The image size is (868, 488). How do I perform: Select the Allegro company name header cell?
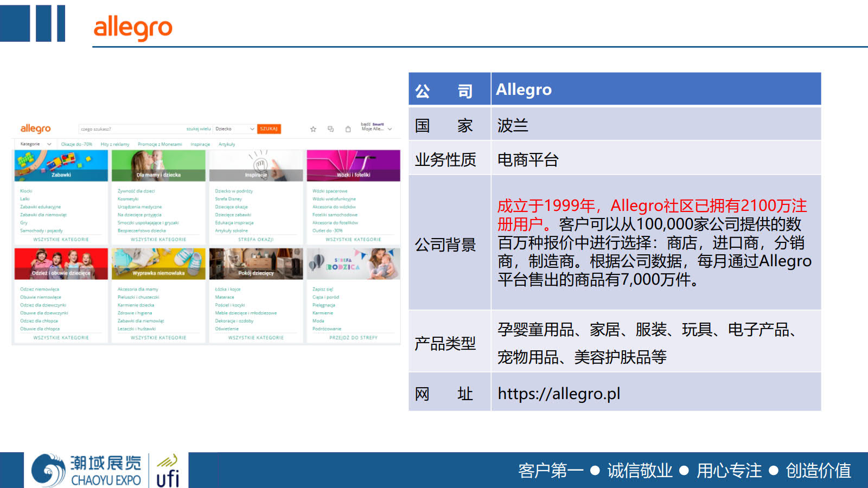[656, 89]
